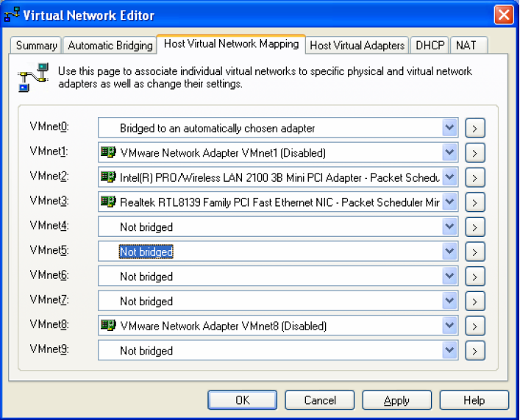Click 'Bridged to an automatically chosen adapter' text
Screen dimensions: 520x420
click(218, 128)
